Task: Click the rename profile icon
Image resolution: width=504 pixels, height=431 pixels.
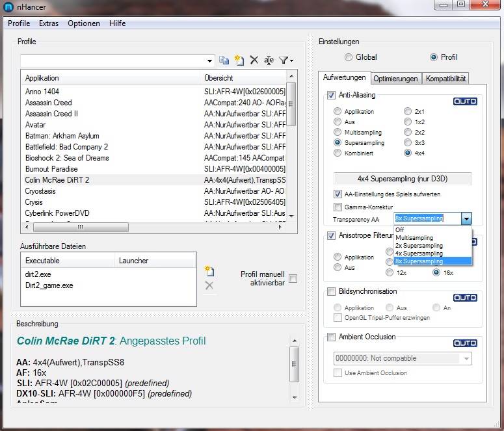Action: (x=269, y=60)
